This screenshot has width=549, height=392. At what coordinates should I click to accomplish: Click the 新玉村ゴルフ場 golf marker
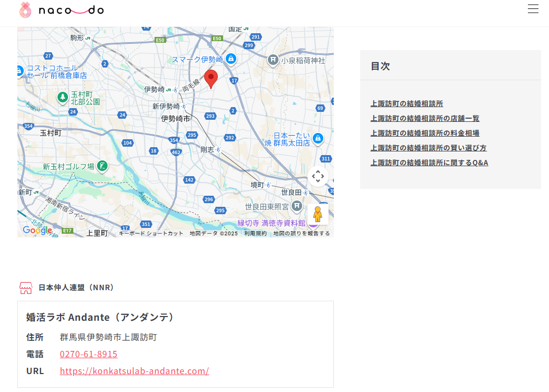(103, 167)
